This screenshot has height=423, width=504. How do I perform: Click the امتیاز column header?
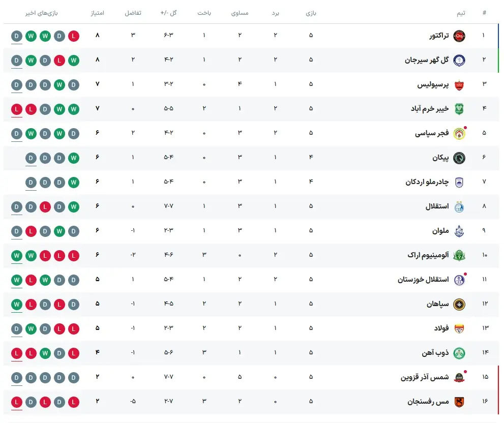pyautogui.click(x=98, y=13)
